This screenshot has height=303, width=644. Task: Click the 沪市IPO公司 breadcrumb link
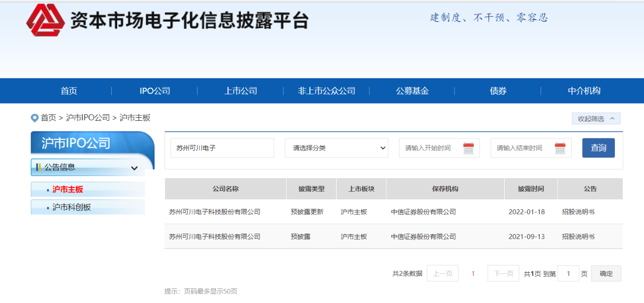coord(88,118)
